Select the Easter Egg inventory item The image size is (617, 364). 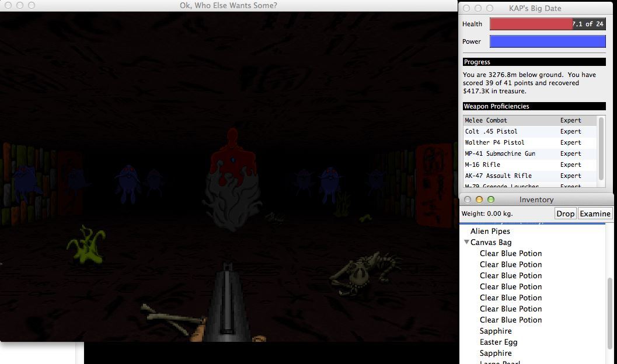[x=499, y=342]
